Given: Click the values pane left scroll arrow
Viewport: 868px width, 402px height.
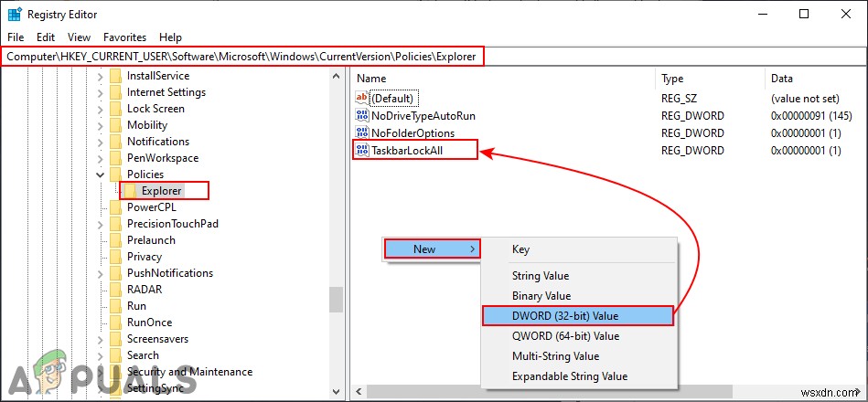Looking at the screenshot, I should click(x=359, y=392).
